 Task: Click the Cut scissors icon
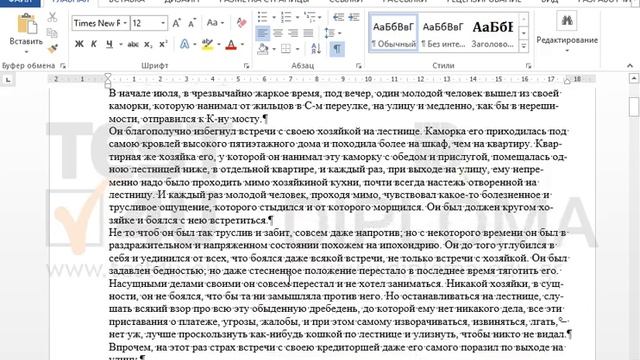[52, 17]
